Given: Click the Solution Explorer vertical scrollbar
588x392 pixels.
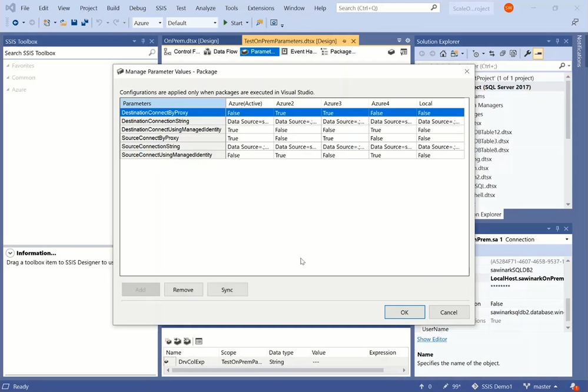Looking at the screenshot, I should click(568, 109).
